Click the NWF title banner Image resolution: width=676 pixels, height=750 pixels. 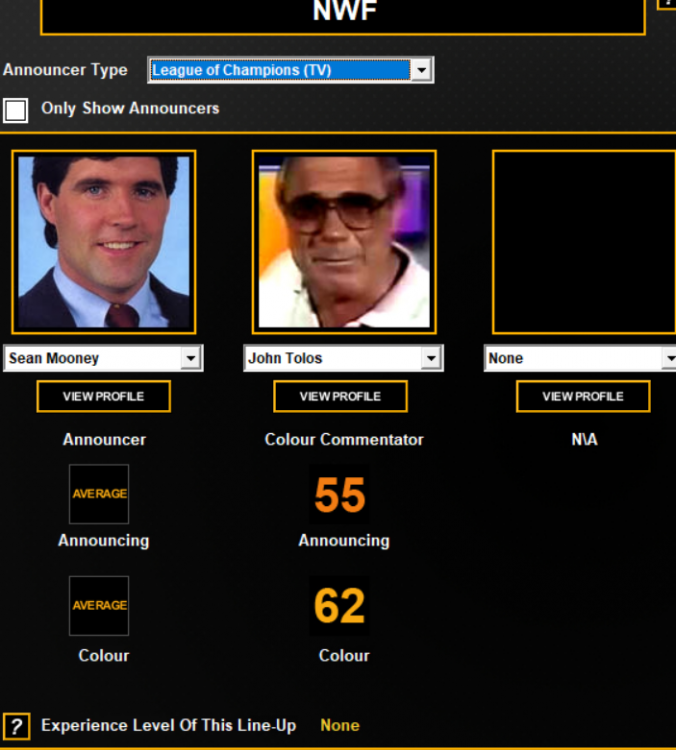(x=343, y=14)
